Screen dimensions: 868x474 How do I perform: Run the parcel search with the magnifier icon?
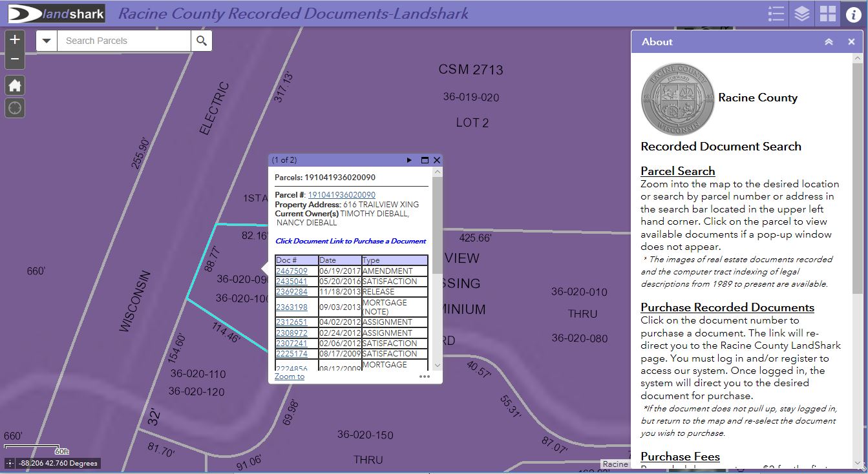[202, 40]
